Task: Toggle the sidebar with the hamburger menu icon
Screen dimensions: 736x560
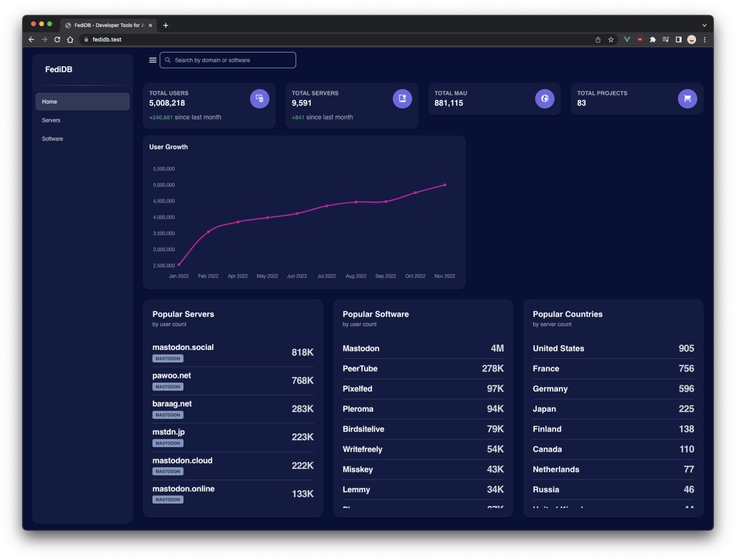Action: 152,60
